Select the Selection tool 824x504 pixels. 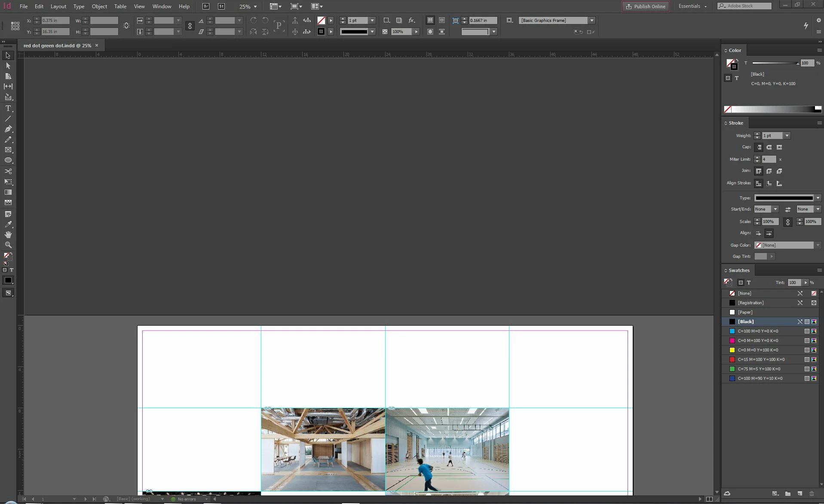[x=8, y=55]
